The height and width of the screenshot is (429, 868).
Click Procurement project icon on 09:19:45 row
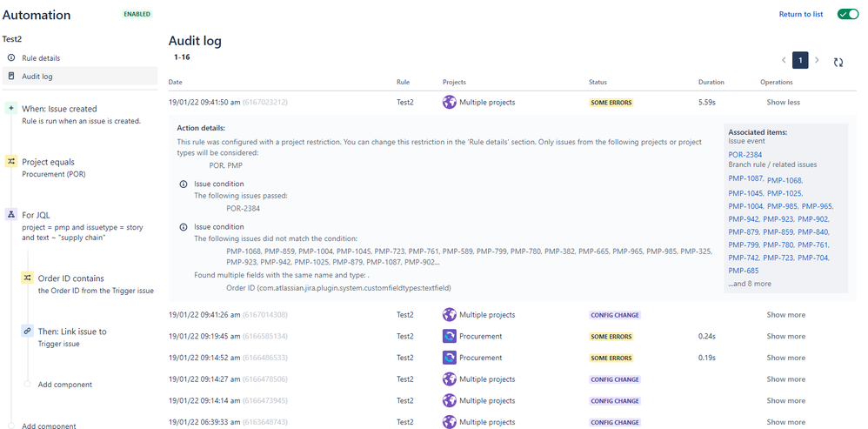click(x=450, y=336)
